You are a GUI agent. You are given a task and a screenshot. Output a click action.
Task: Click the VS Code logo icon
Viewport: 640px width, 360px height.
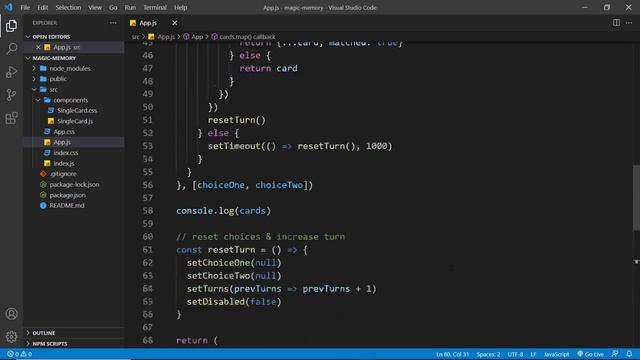[x=8, y=7]
